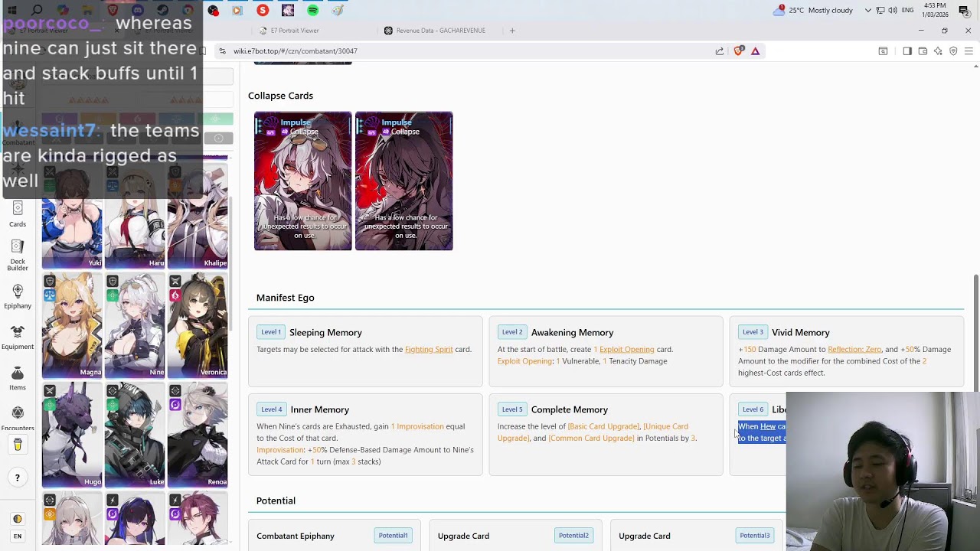980x551 pixels.
Task: Click the Manifest Ego heading
Action: coord(286,298)
